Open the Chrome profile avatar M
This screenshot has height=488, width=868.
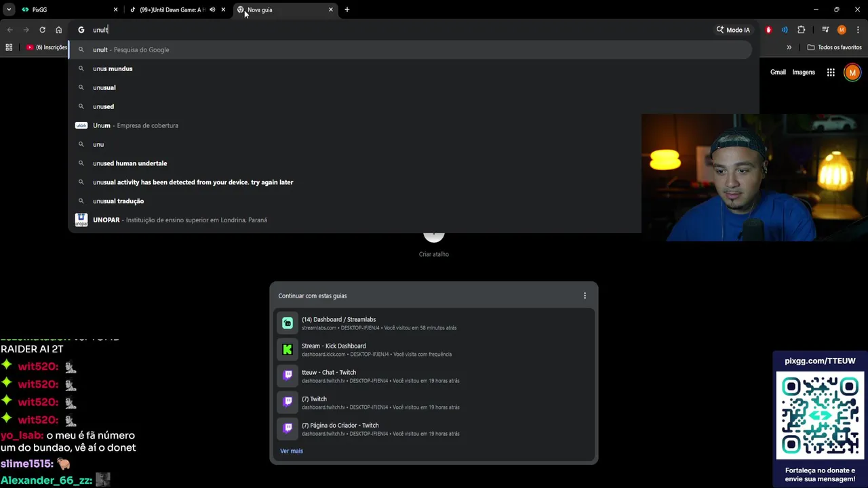pyautogui.click(x=842, y=30)
